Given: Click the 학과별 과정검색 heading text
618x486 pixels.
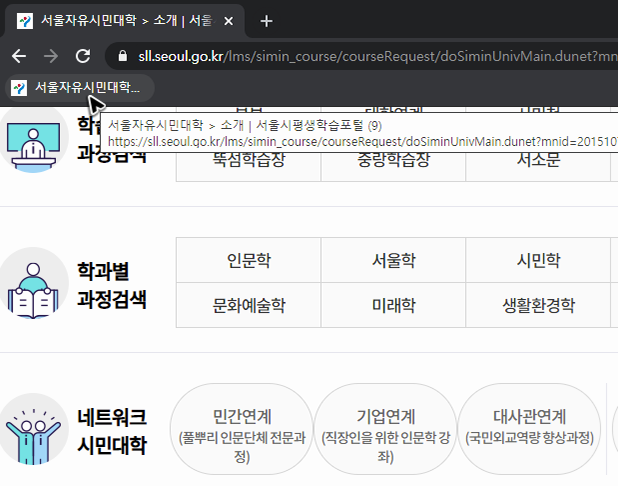Looking at the screenshot, I should click(x=112, y=285).
